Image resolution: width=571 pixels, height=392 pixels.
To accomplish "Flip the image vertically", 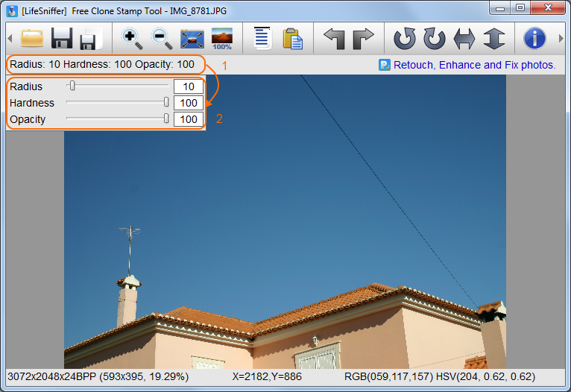I will point(494,39).
